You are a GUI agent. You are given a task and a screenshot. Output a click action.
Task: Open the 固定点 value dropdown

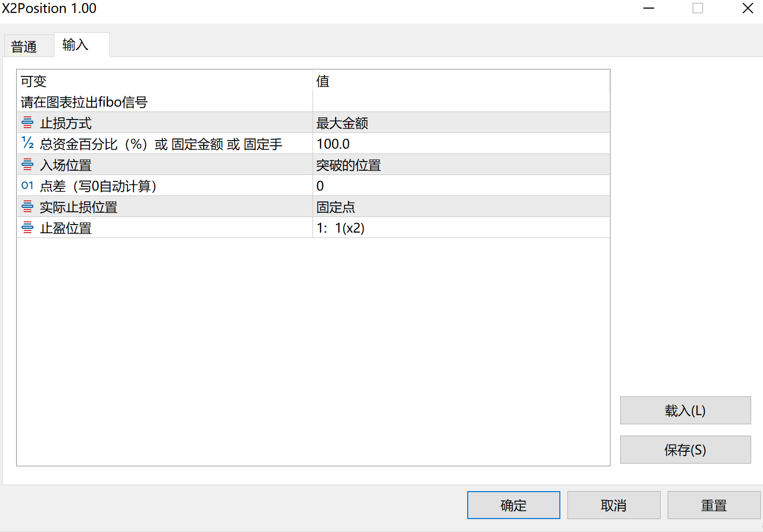pyautogui.click(x=461, y=207)
